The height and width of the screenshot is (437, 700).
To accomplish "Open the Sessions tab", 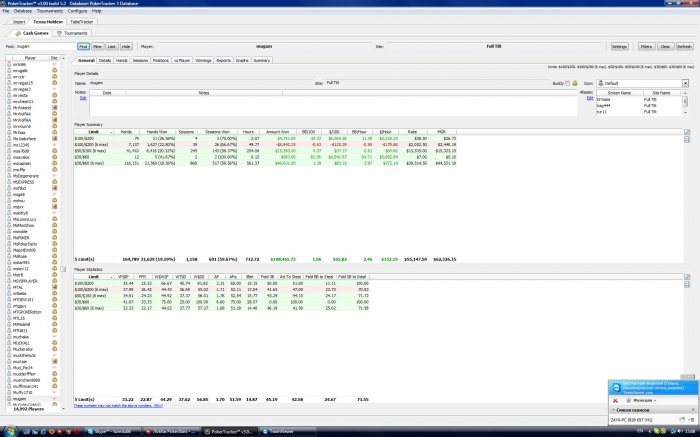I will click(x=140, y=60).
